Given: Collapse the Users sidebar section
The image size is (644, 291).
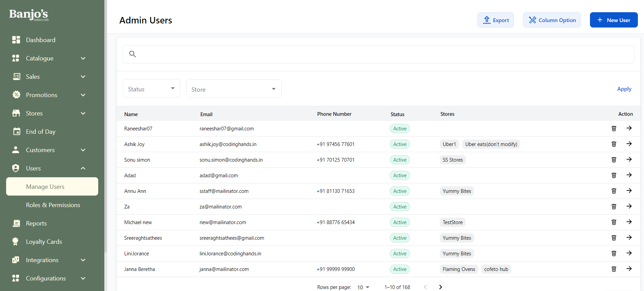Looking at the screenshot, I should 83,168.
